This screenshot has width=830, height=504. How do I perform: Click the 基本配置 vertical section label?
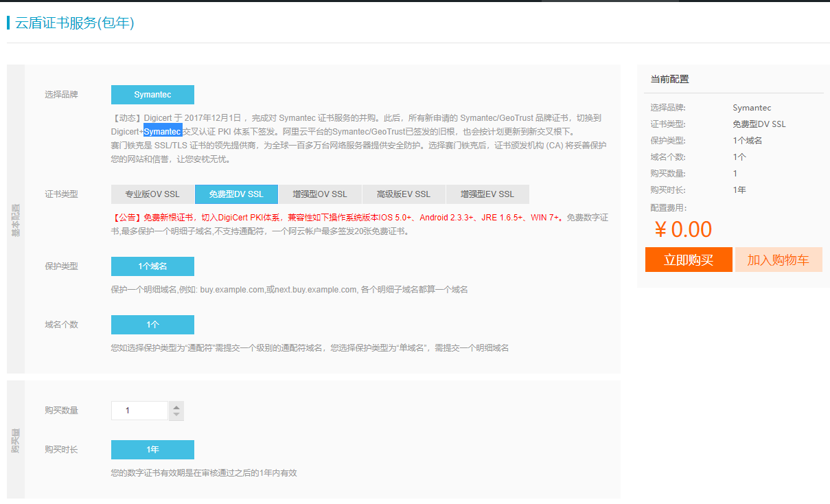(x=16, y=220)
